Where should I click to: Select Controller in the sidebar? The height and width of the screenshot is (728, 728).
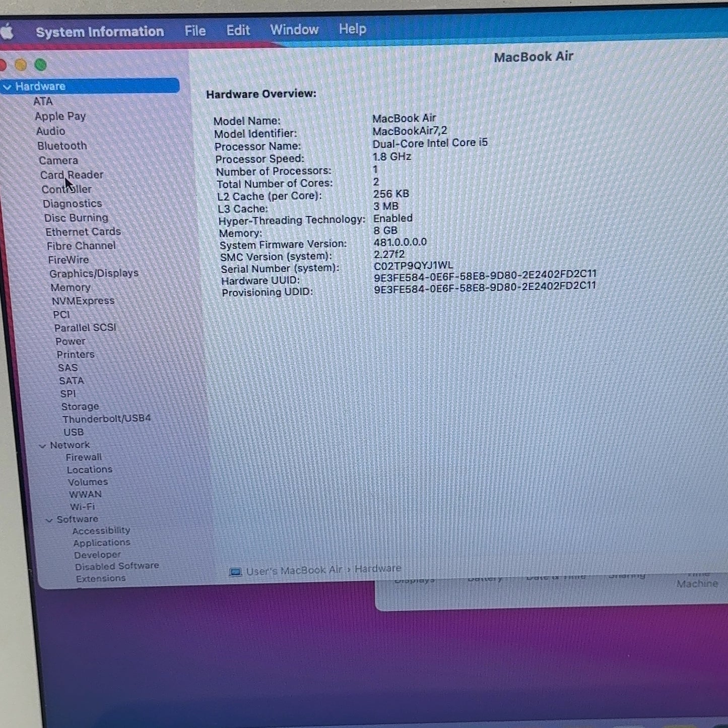coord(67,189)
